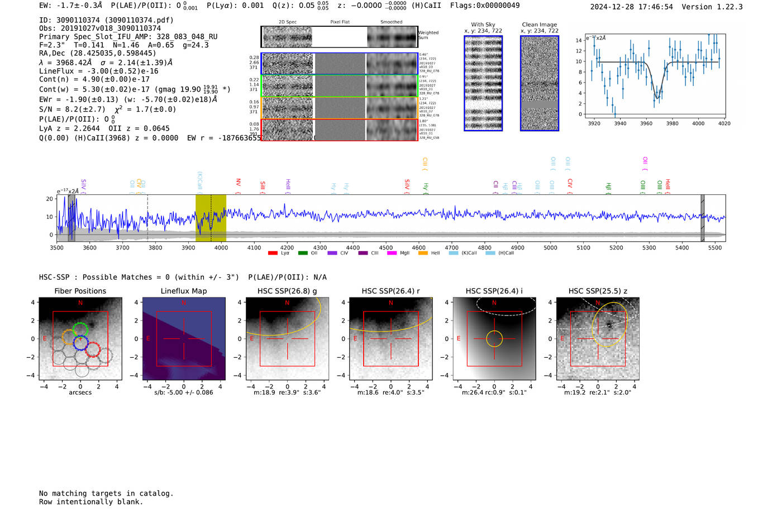Open the HSC SSP(26.4) r image
This screenshot has height=532, width=782.
tap(390, 339)
